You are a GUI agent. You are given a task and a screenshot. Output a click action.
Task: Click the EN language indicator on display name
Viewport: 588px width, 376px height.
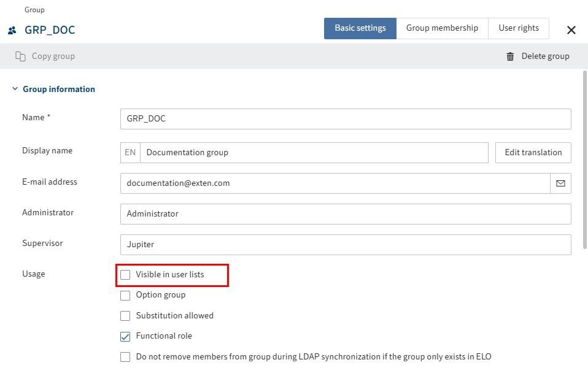130,152
